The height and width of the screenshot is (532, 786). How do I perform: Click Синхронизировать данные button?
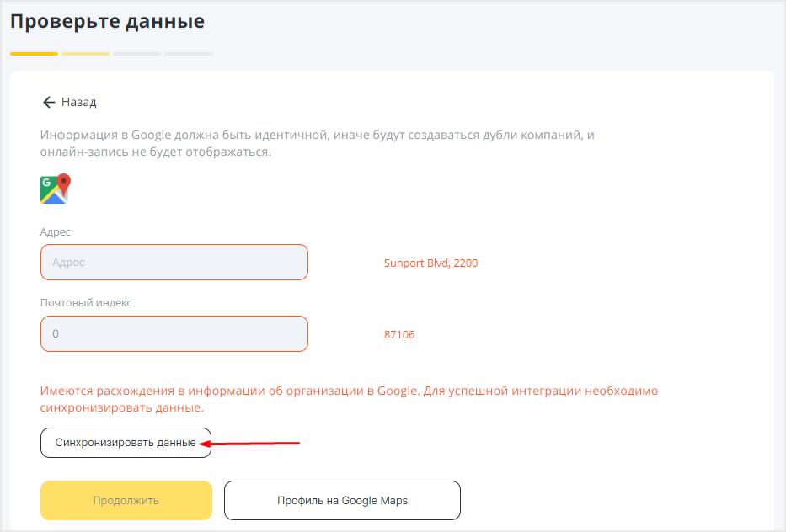click(x=126, y=443)
